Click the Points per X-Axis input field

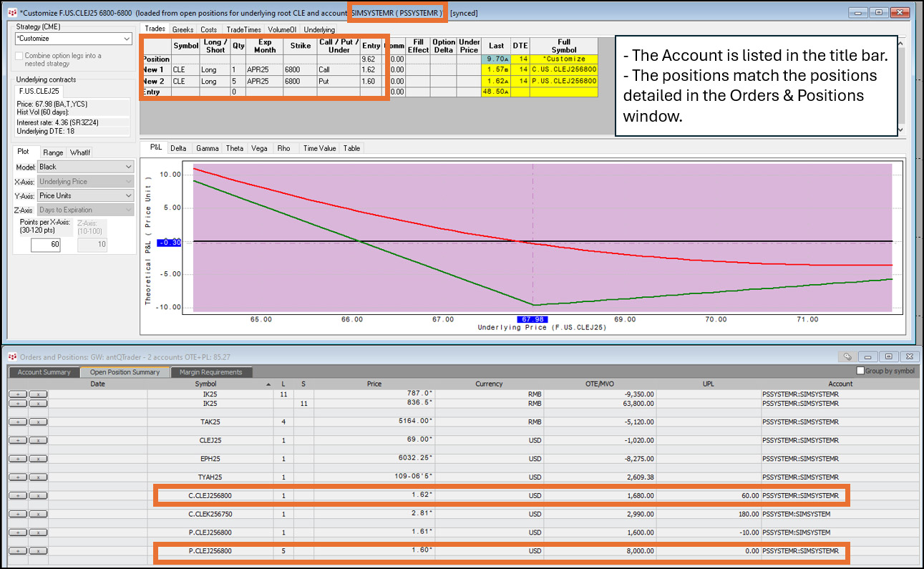(x=45, y=245)
